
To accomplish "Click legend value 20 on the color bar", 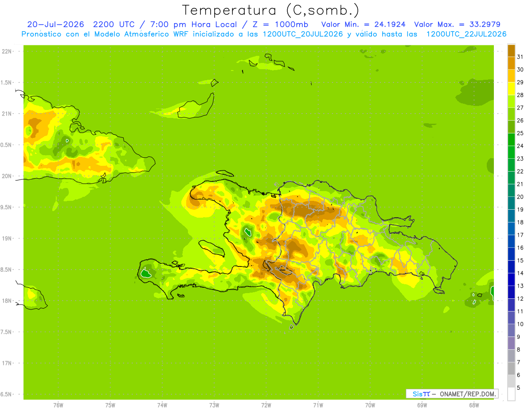I will [520, 197].
